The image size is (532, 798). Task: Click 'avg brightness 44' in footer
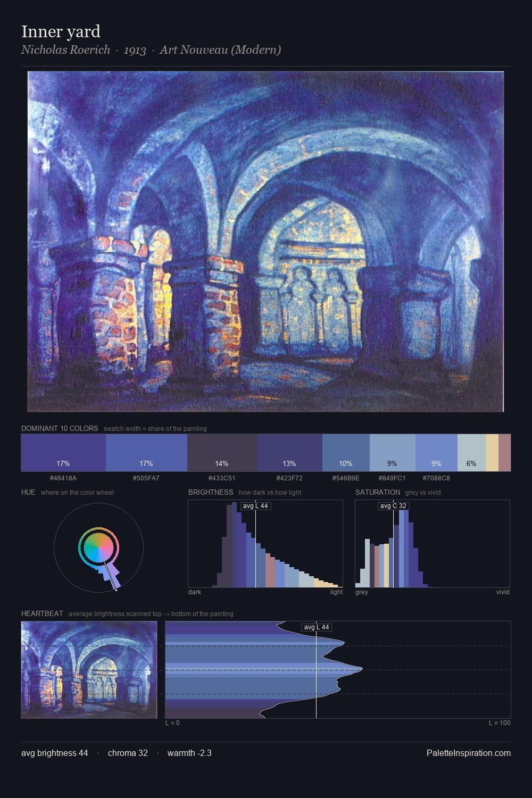click(x=55, y=753)
